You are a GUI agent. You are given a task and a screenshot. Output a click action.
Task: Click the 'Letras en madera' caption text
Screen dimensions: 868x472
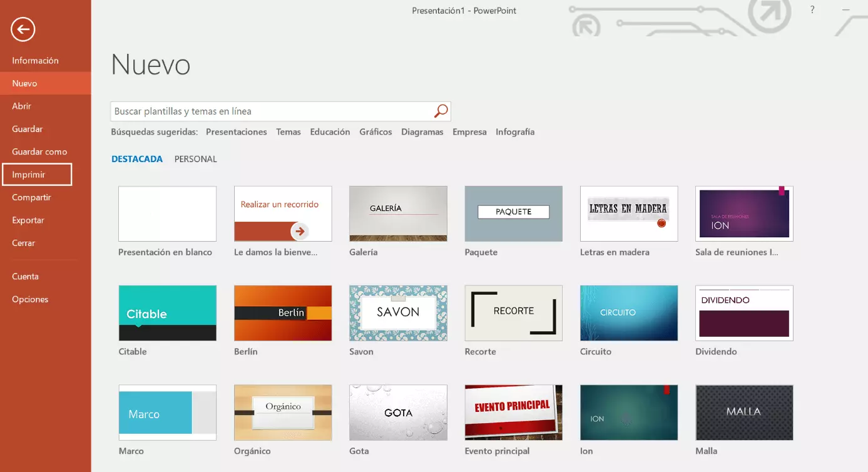pos(615,252)
